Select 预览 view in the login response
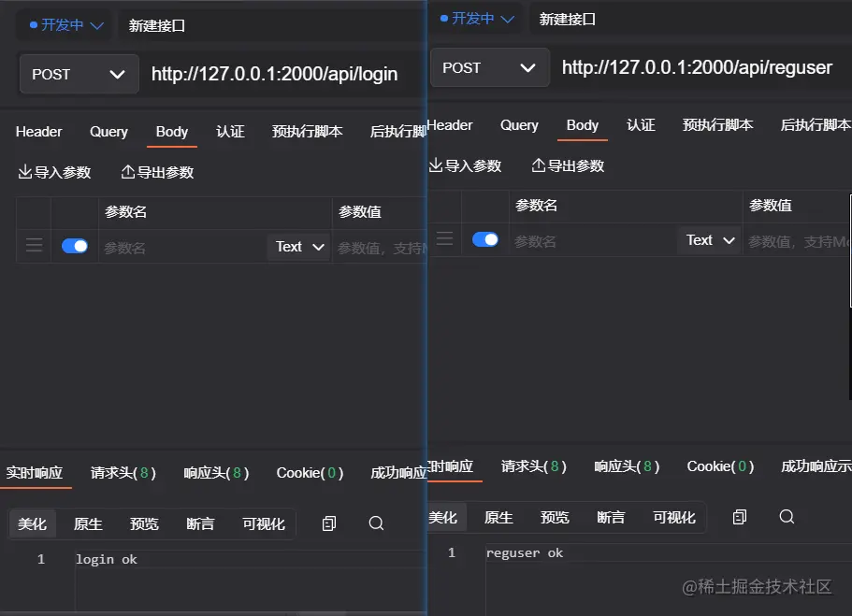This screenshot has width=852, height=616. (x=144, y=523)
